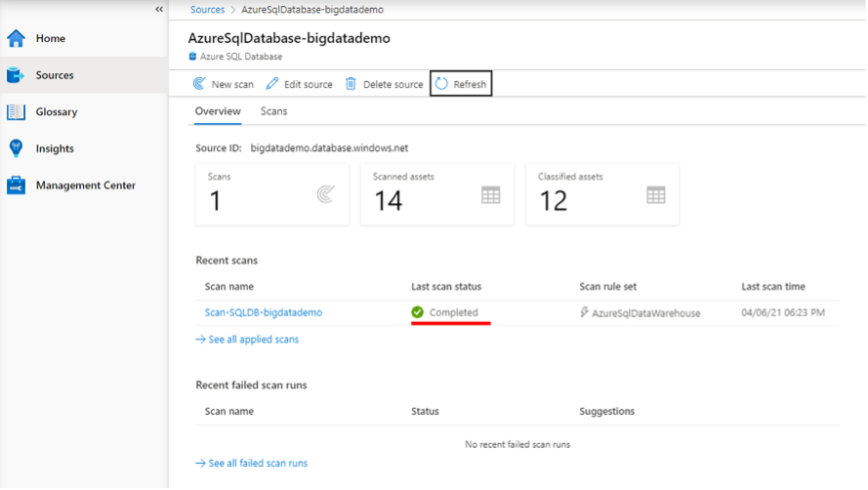868x490 pixels.
Task: Click the scan rule set lightning icon
Action: pos(584,312)
